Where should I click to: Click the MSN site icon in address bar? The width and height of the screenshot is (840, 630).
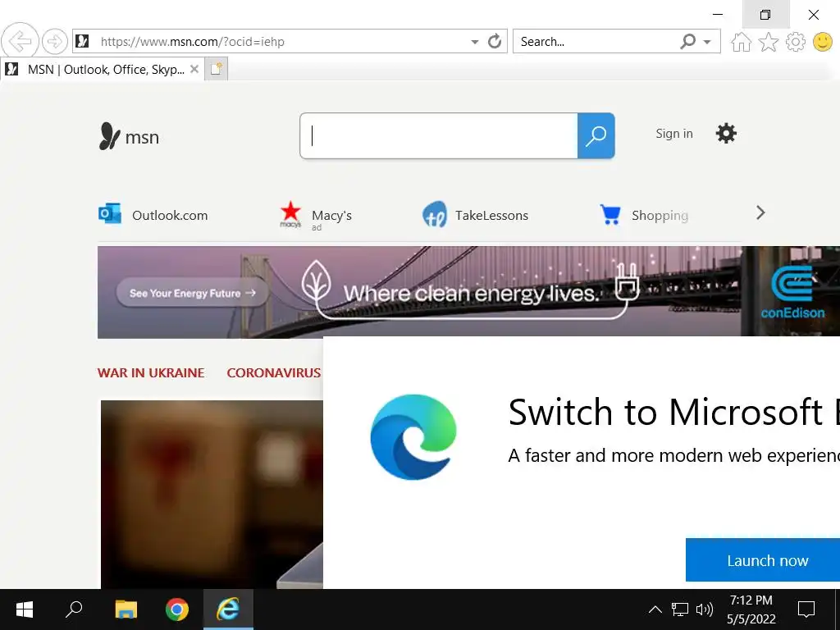click(82, 41)
